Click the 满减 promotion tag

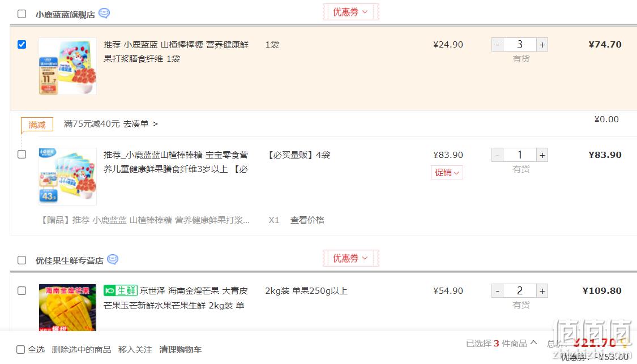tap(37, 125)
